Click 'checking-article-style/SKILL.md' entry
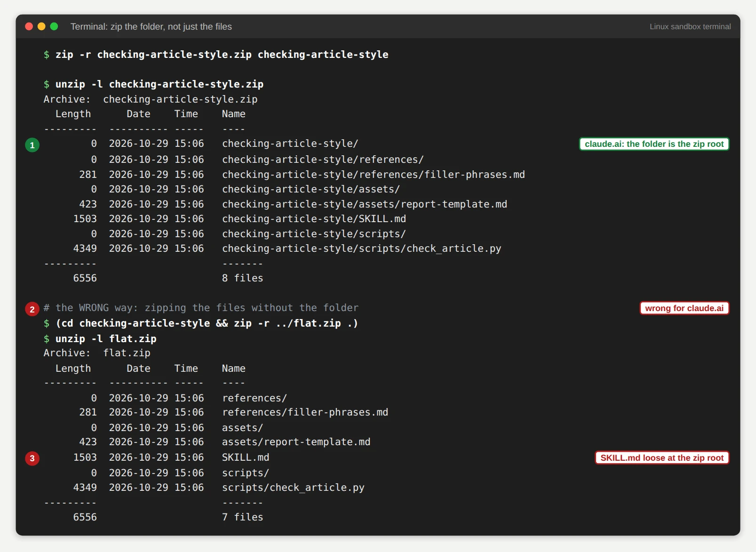 [x=314, y=219]
